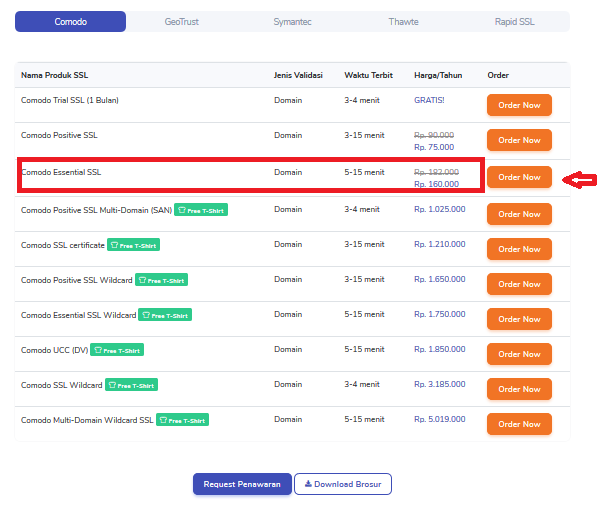Click Free T-Shirt badge on Comodo SSL Wildcard
Screen dimensions: 602x521
tap(131, 385)
